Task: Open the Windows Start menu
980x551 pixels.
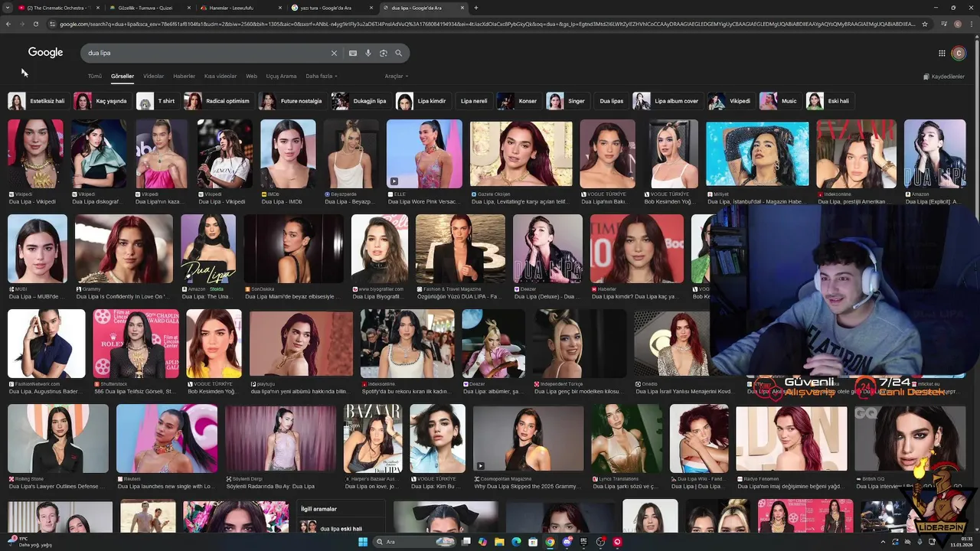Action: tap(363, 542)
